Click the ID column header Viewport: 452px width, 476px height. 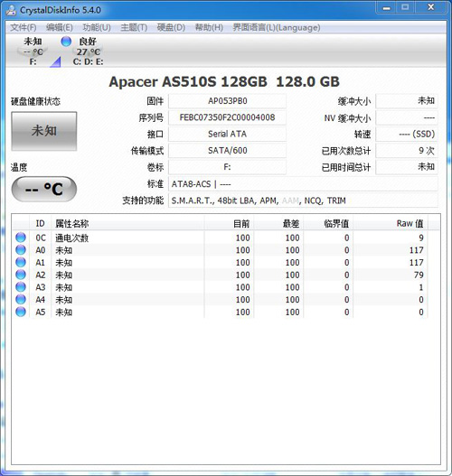point(41,224)
